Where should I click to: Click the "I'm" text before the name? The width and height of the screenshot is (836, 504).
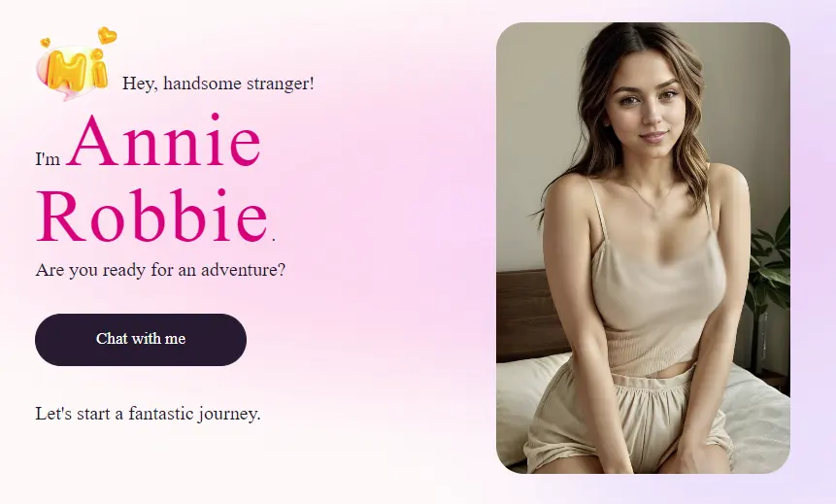(48, 159)
